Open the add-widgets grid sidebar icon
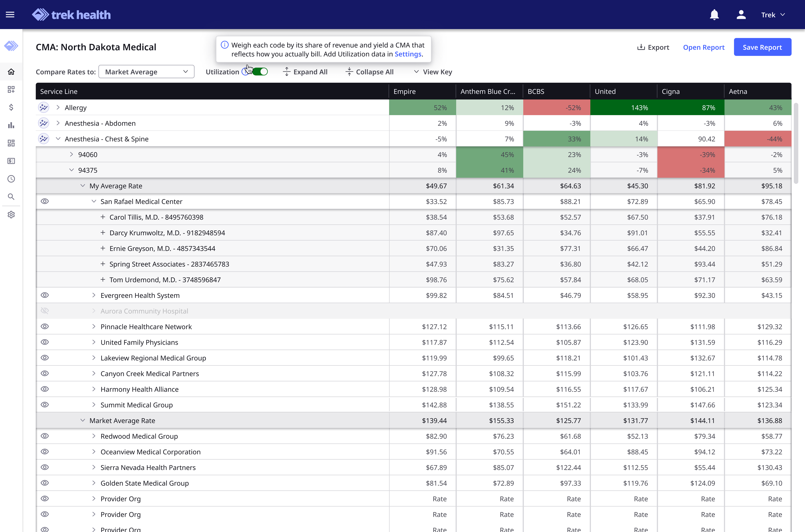 (11, 89)
